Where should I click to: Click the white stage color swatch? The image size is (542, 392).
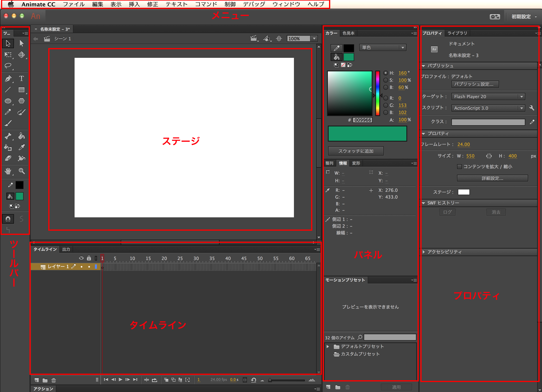pyautogui.click(x=463, y=192)
